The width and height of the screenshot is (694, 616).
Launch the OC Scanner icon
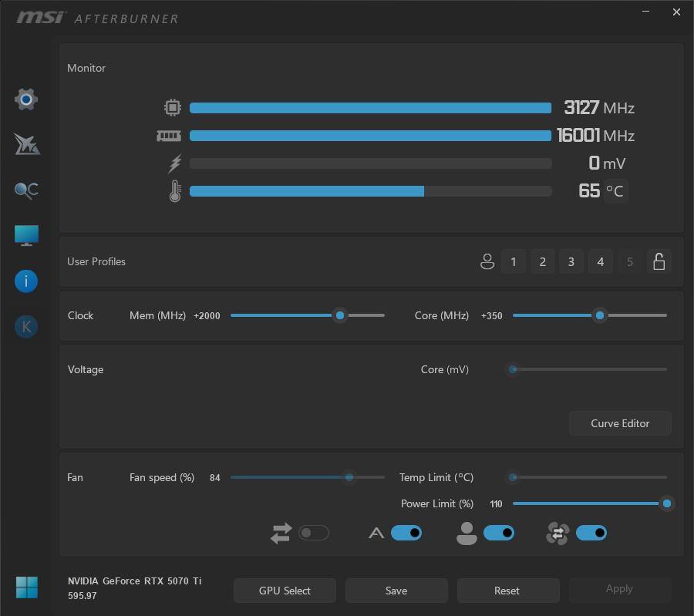[26, 190]
